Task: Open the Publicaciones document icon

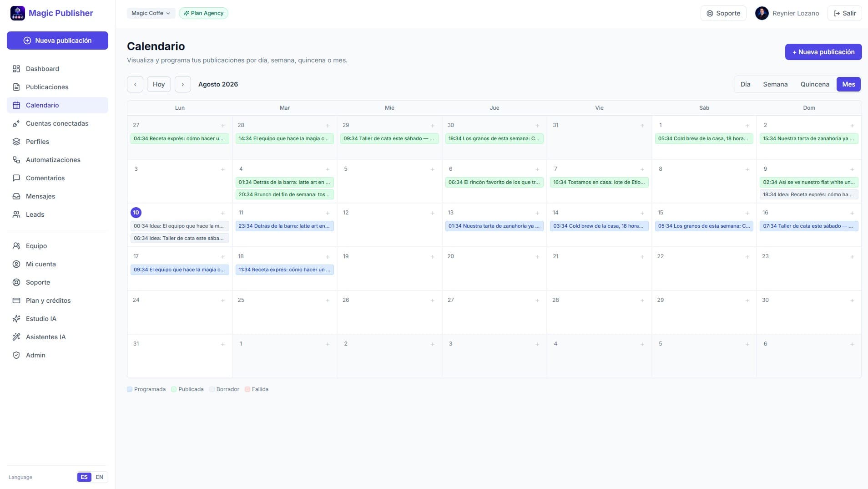Action: point(16,87)
